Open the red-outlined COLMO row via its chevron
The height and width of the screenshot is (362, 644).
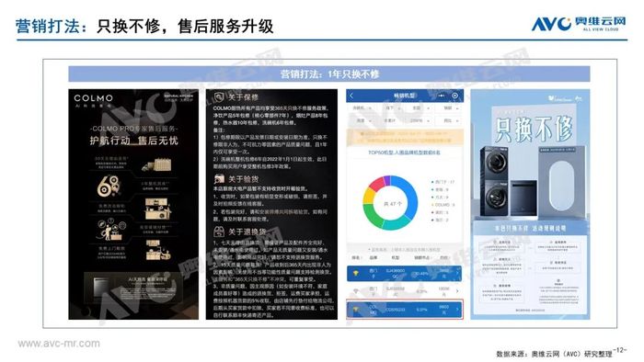(x=457, y=310)
